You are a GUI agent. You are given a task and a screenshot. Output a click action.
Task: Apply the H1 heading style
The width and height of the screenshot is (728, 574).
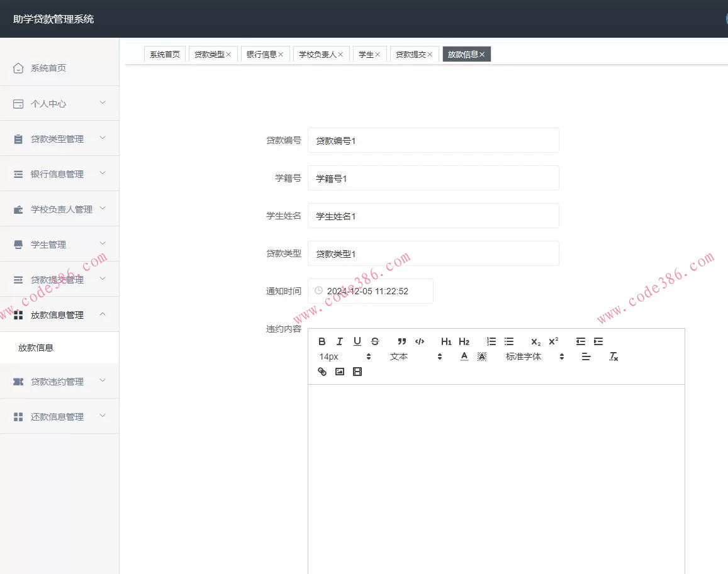446,341
